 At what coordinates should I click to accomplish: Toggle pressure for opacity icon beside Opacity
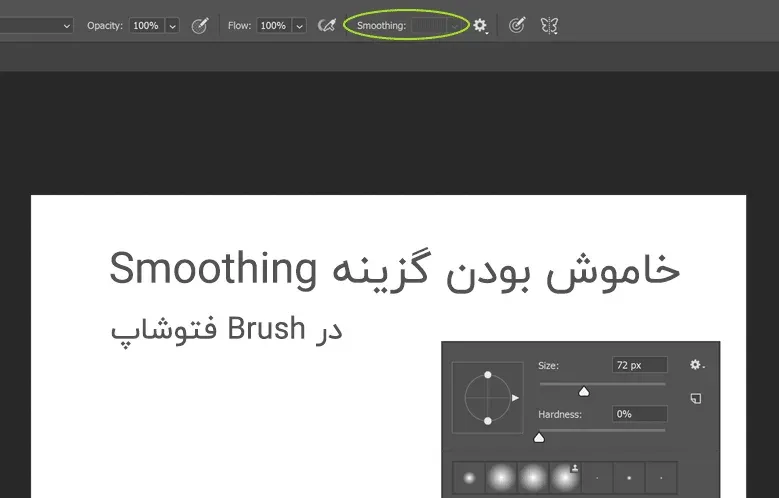(200, 25)
